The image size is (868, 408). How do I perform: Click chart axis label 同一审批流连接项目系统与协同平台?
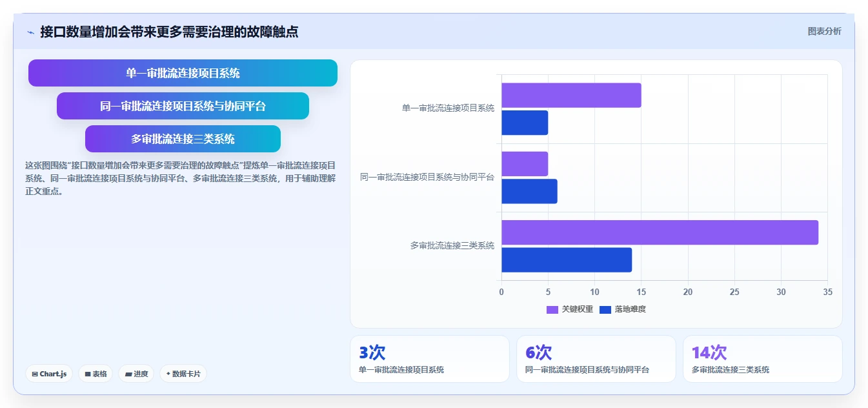pos(427,177)
